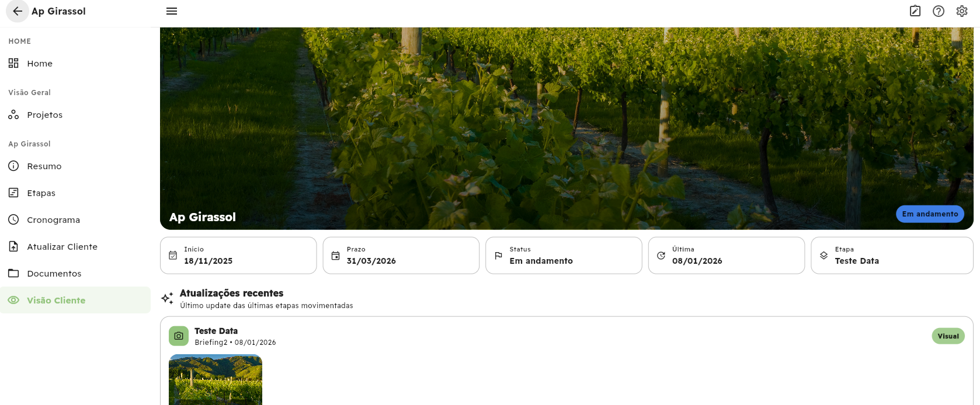Screen dimensions: 980x405
Task: Toggle the Visual tag on Teste Data
Action: tap(948, 336)
